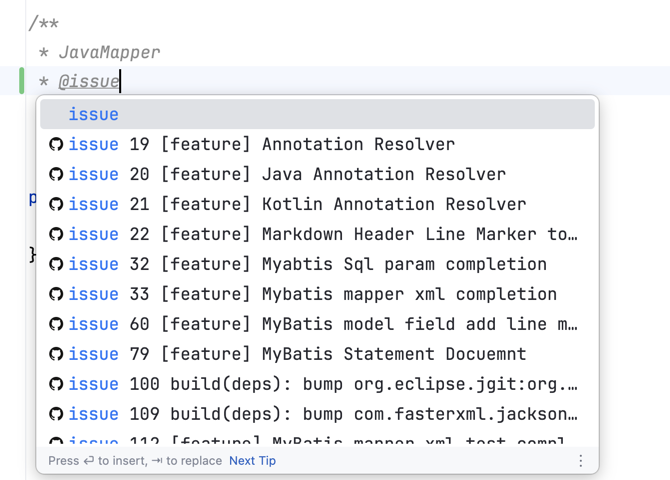Click GitHub icon beside issue 60
The image size is (670, 480).
56,325
